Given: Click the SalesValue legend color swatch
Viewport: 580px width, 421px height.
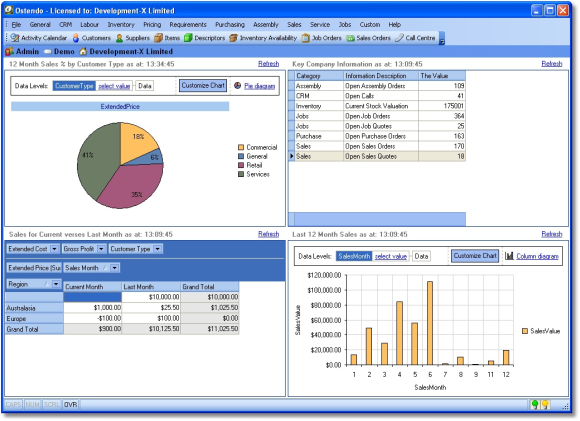Looking at the screenshot, I should [x=525, y=331].
